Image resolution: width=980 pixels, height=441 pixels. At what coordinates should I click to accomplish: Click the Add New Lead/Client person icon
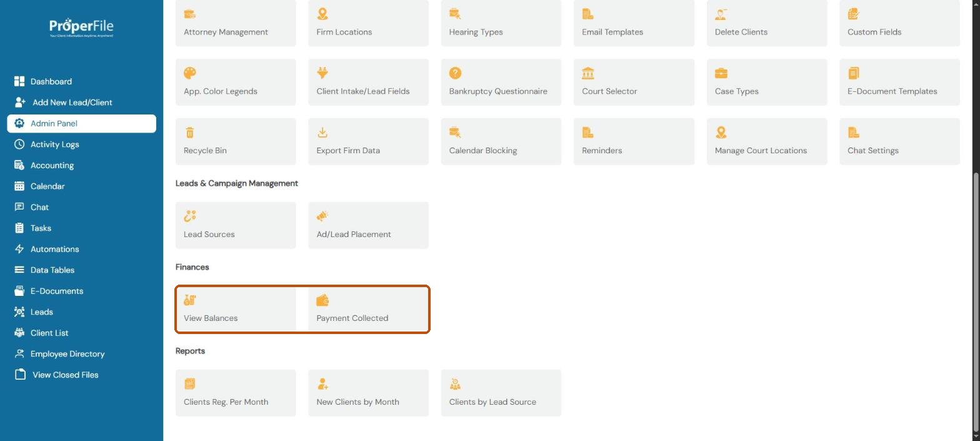[x=20, y=102]
